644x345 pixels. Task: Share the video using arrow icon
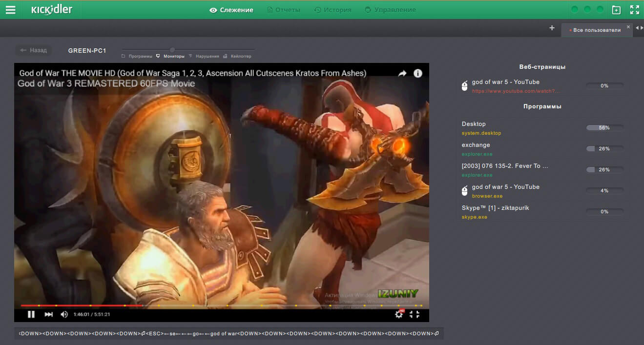402,73
